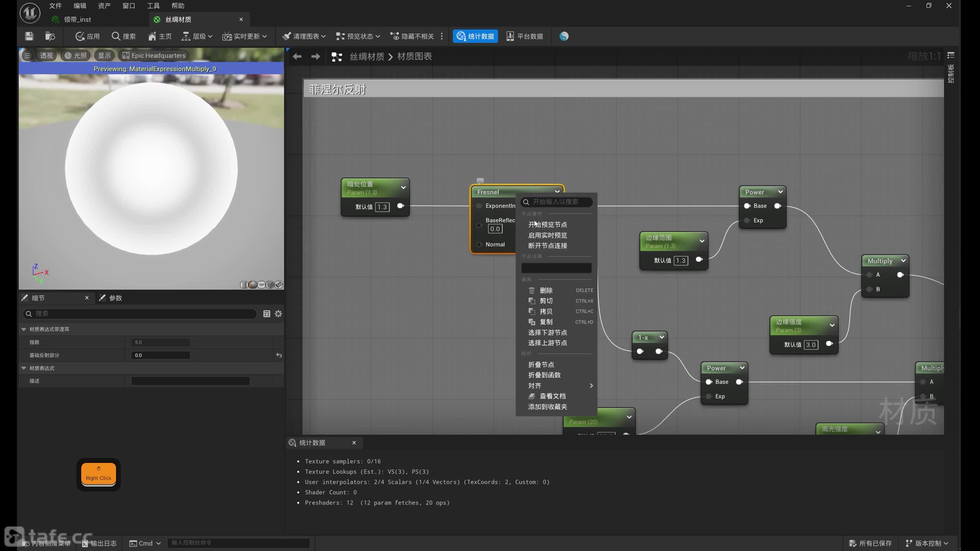The image size is (980, 551).
Task: Close the 细节 details tab
Action: tap(87, 298)
